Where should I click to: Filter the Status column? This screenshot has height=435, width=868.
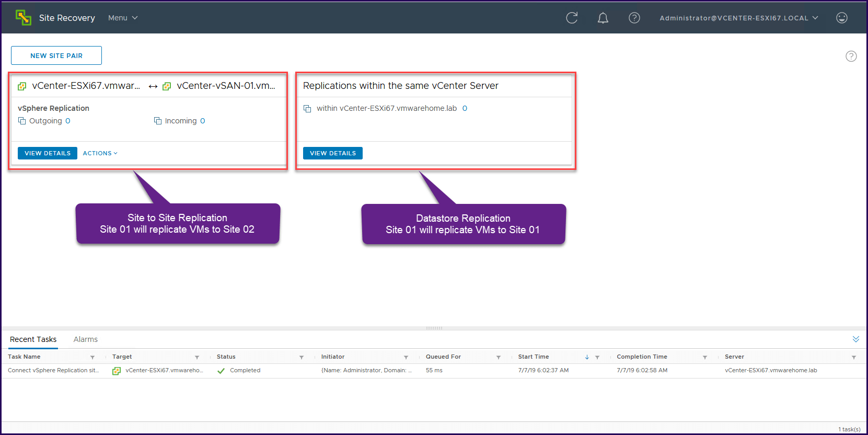pyautogui.click(x=302, y=357)
